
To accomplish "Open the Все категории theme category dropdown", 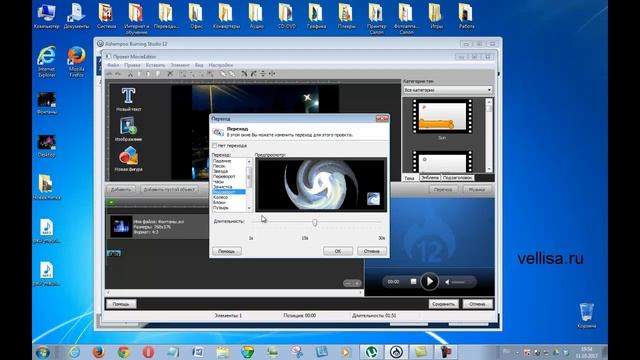I will [448, 90].
